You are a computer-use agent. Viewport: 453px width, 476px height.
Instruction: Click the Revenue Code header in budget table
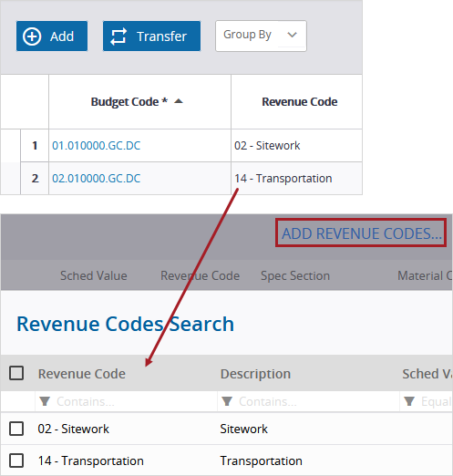pos(300,102)
